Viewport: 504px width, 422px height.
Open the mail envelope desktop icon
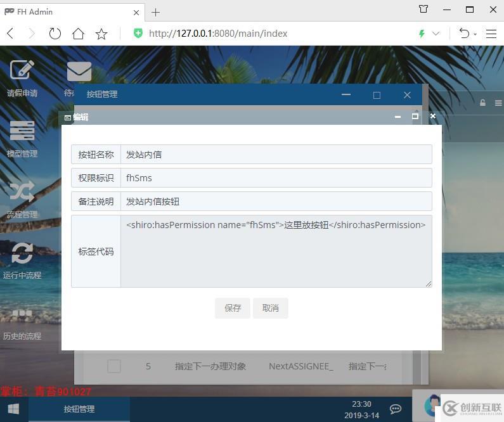click(x=79, y=72)
